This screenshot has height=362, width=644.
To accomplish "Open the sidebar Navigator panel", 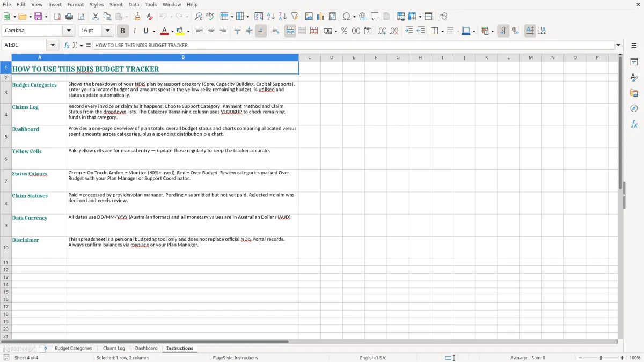I will 634,109.
